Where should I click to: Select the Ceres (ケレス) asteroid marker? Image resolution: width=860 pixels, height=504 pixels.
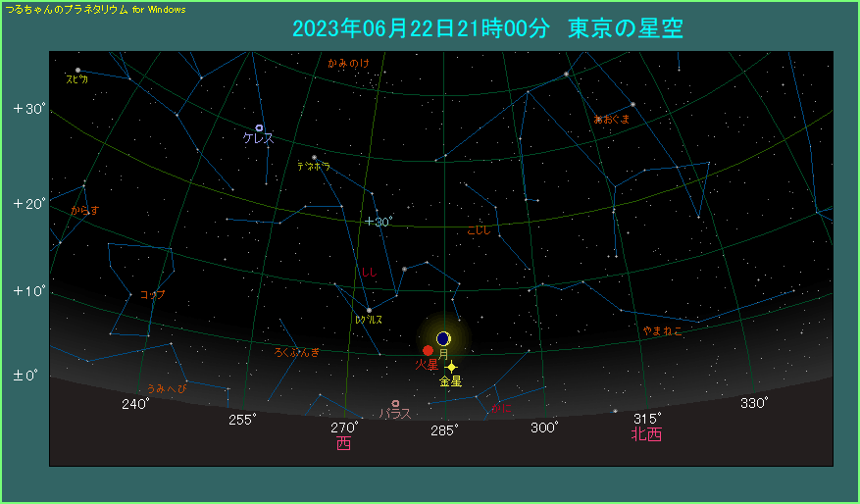coord(259,127)
